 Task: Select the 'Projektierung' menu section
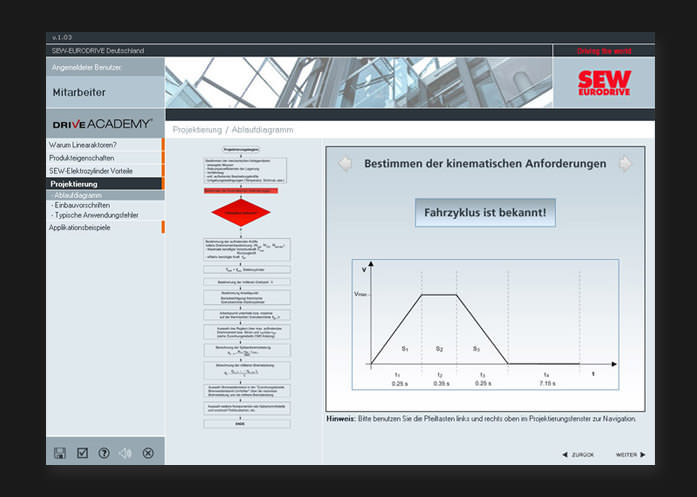coord(105,184)
